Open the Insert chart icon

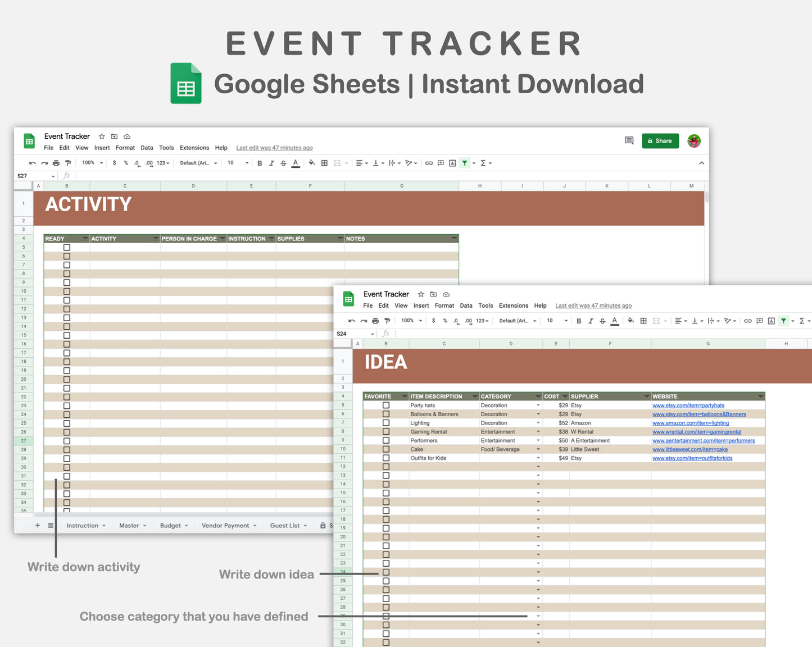[x=452, y=163]
